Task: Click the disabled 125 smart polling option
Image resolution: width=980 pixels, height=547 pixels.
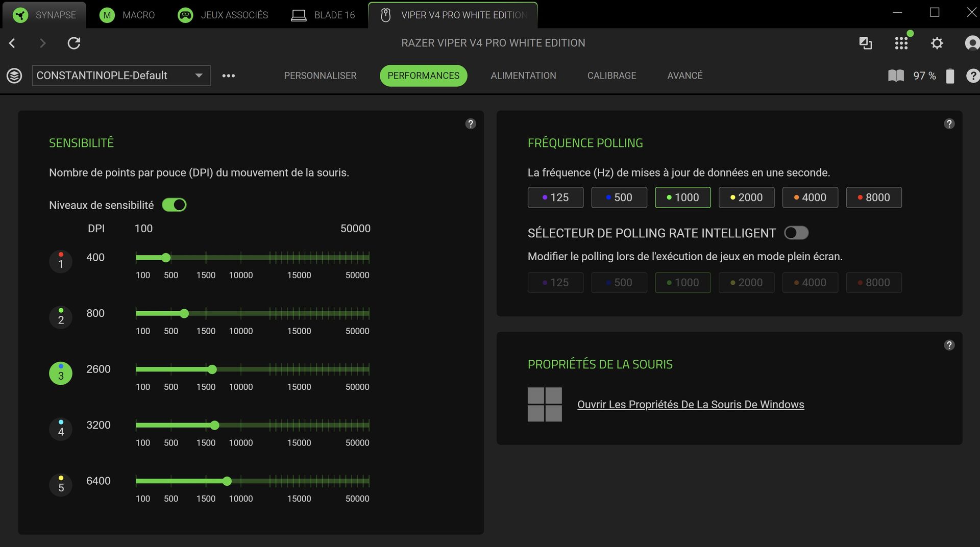Action: pos(555,283)
